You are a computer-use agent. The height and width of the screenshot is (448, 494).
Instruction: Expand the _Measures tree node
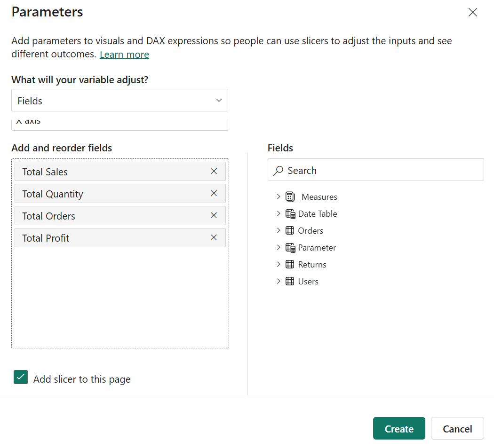tap(278, 197)
